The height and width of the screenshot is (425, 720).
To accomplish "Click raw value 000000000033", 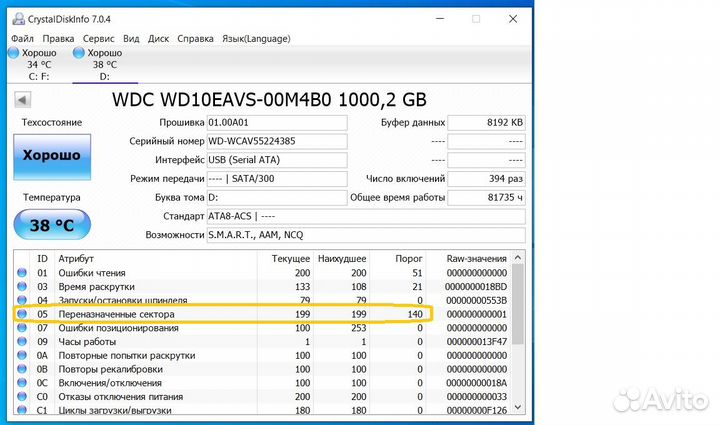I will (477, 397).
